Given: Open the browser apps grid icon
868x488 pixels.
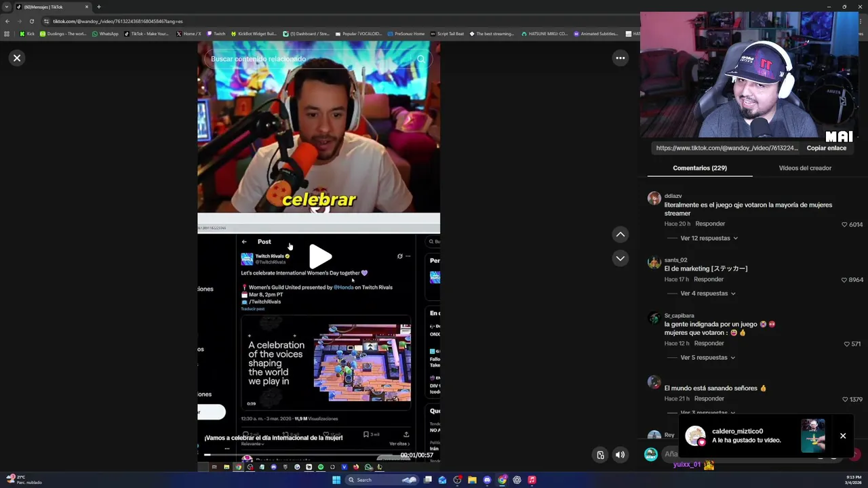Looking at the screenshot, I should 7,34.
